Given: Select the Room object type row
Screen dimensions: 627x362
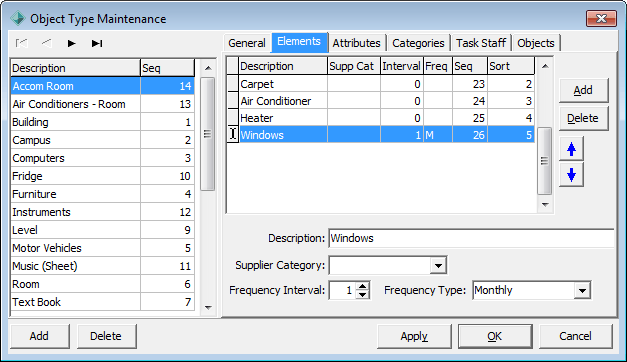Looking at the screenshot, I should [103, 284].
